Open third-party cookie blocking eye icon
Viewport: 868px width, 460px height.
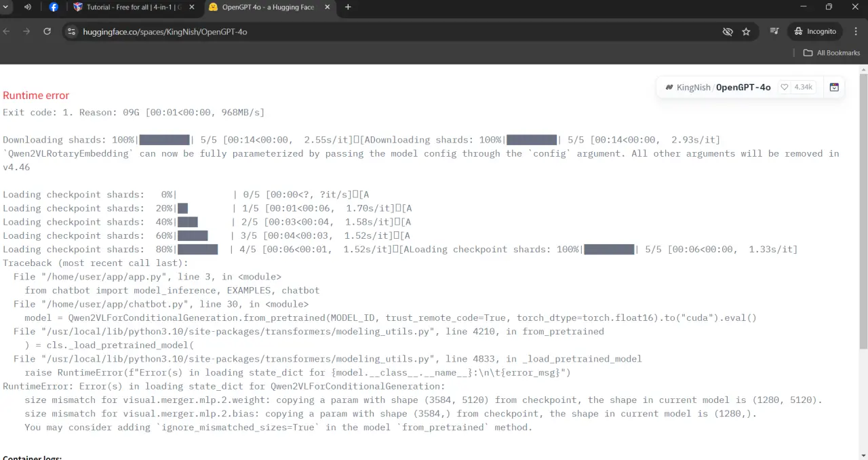(728, 31)
